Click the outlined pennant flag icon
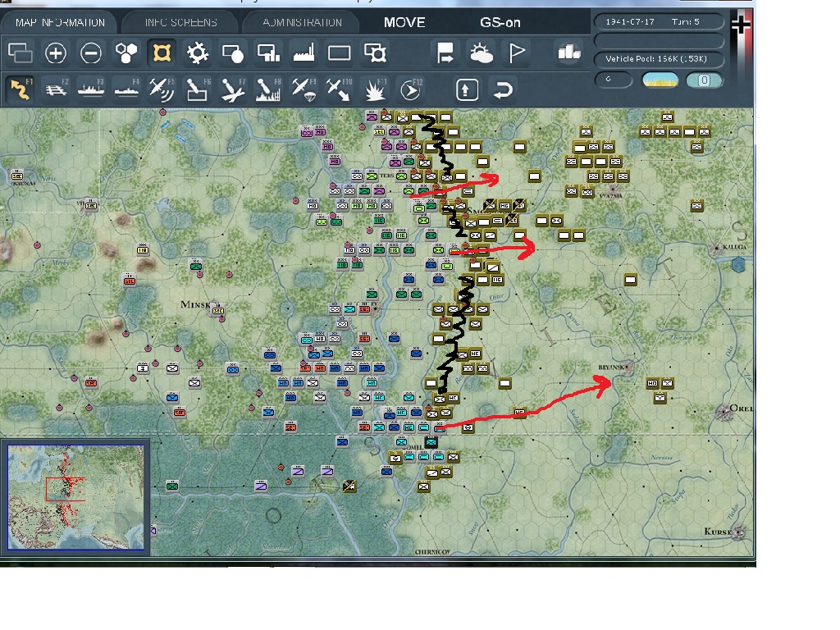The height and width of the screenshot is (630, 840). pos(517,53)
